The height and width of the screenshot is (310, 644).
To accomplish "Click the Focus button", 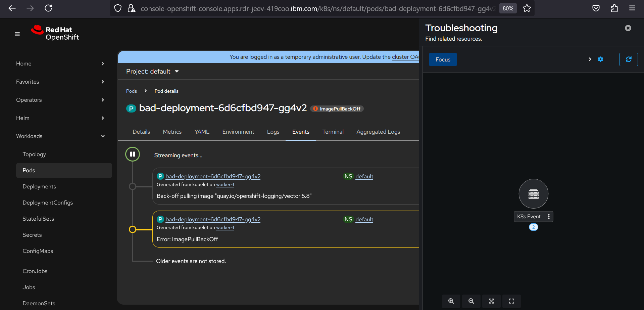I will (x=443, y=59).
